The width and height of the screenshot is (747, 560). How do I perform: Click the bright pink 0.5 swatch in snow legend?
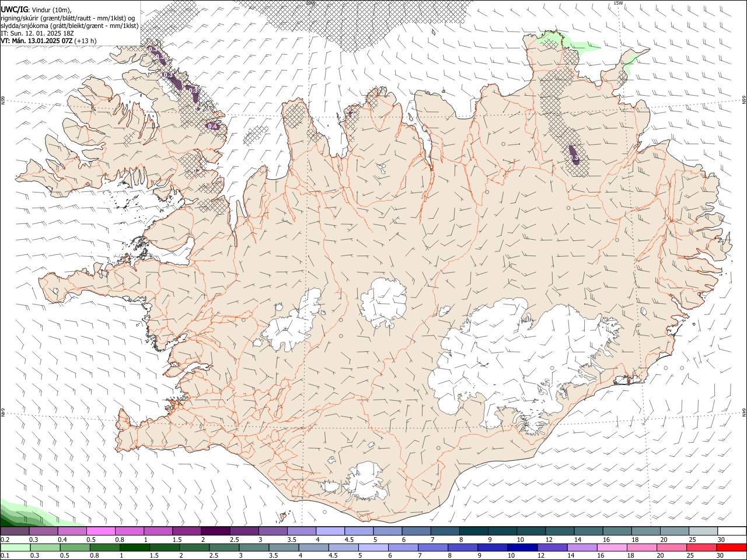coord(100,531)
